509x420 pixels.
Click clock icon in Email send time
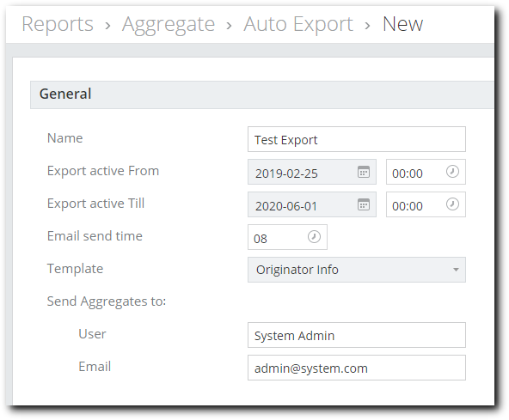[x=314, y=236]
